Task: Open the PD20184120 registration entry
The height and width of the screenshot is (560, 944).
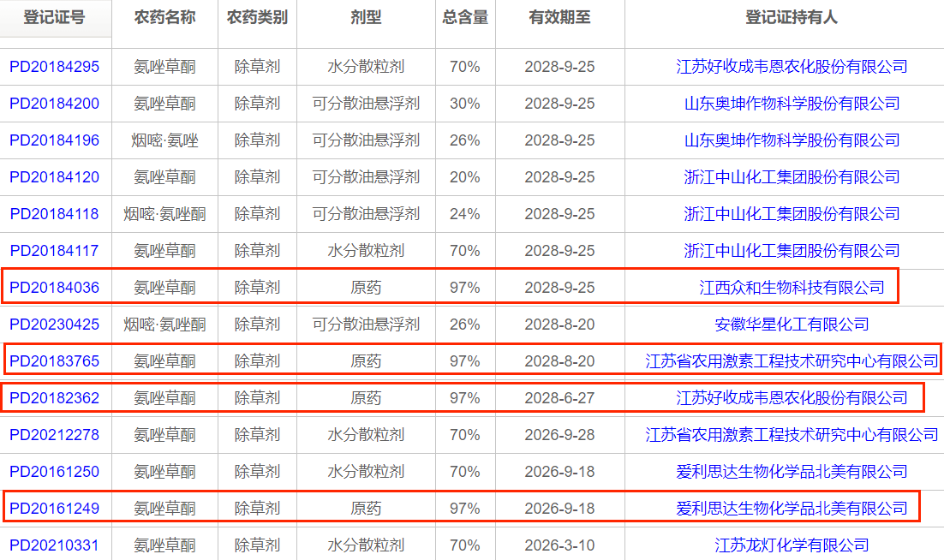Action: tap(54, 177)
